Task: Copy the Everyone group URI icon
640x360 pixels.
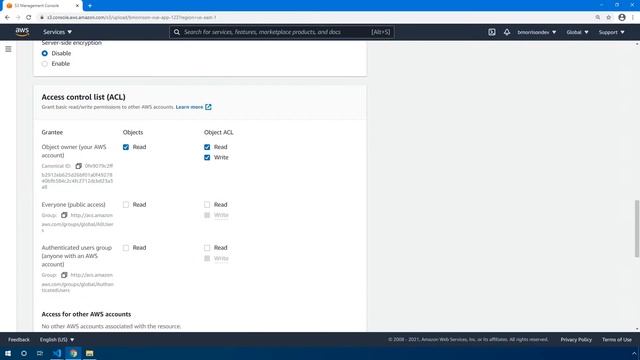Action: click(64, 215)
